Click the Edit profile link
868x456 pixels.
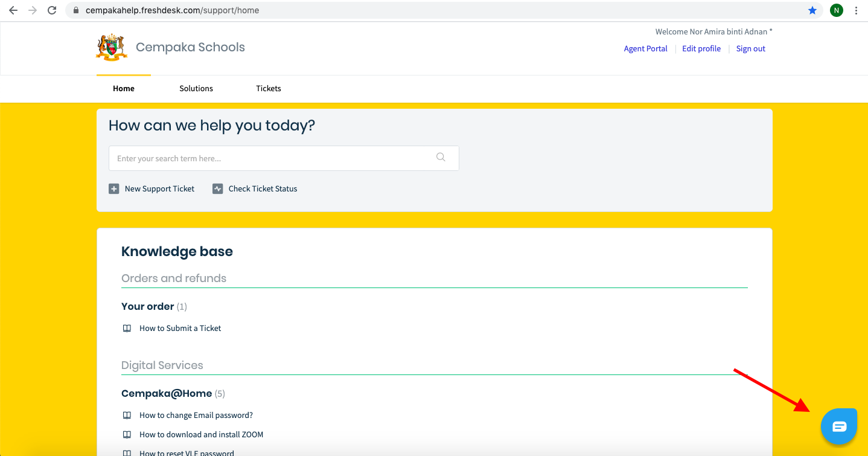[701, 48]
